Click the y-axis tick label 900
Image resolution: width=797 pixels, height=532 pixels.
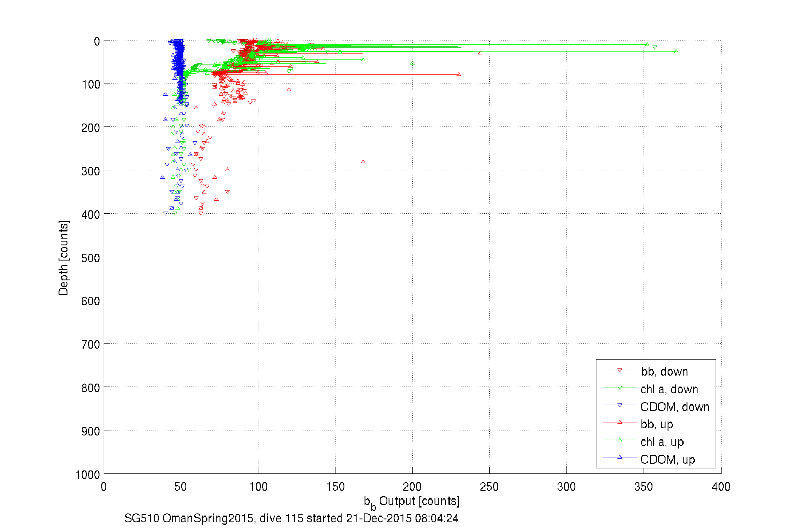[x=91, y=431]
